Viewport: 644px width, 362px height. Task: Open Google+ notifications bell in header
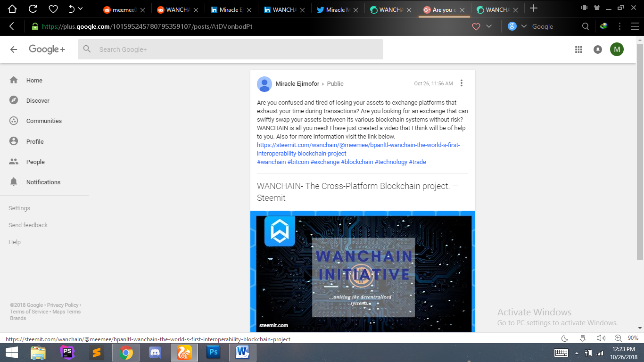click(598, 49)
